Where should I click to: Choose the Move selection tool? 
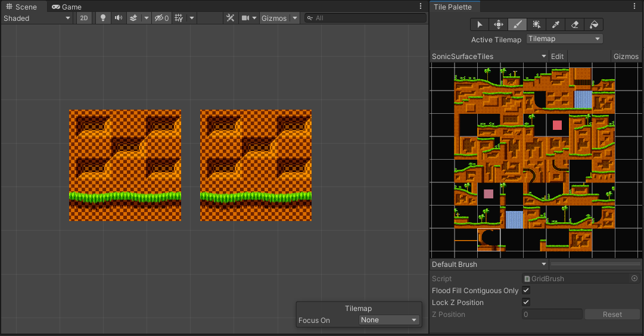click(498, 24)
